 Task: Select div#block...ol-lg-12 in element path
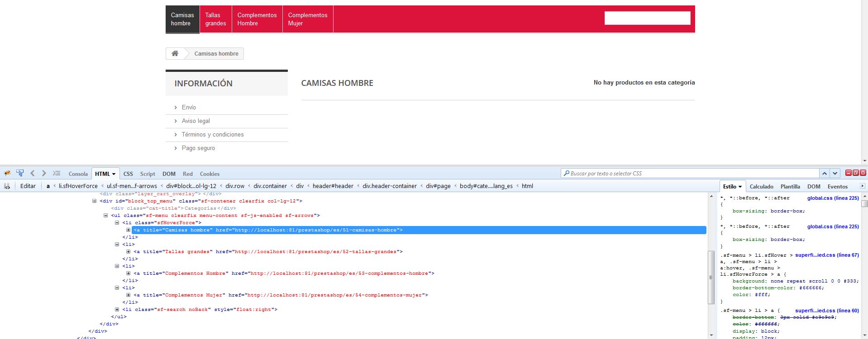191,186
